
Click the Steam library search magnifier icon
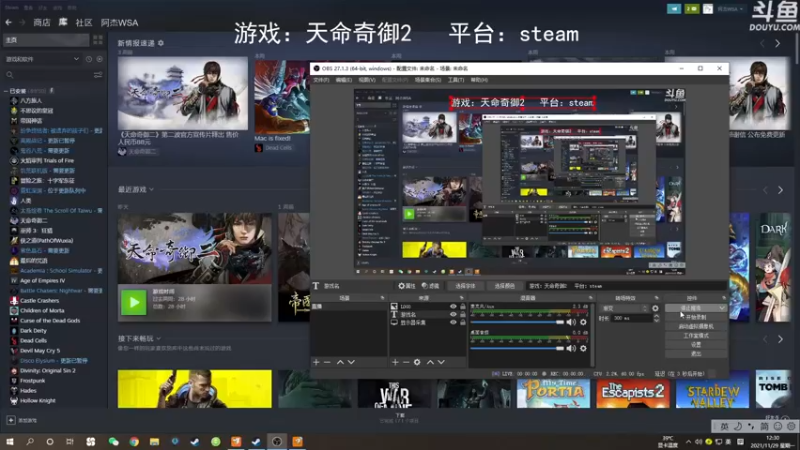coord(10,75)
